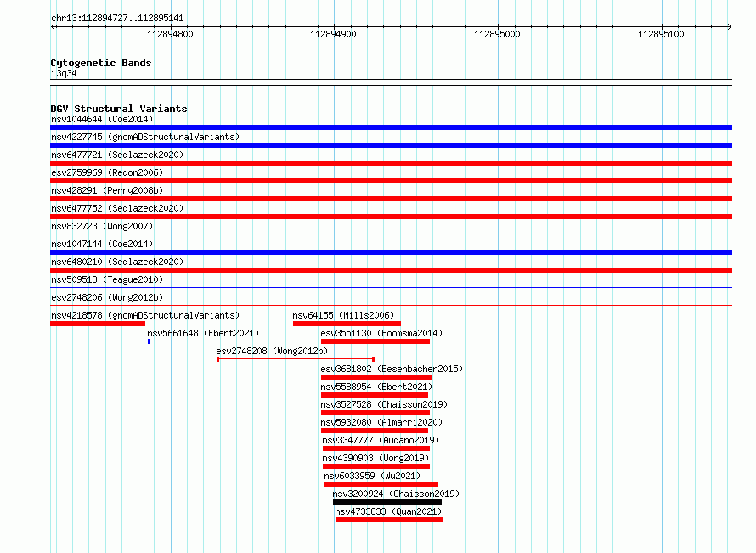Click the black nsv3200924 variant bar
Viewport: 756px width, 553px height.
coord(387,502)
